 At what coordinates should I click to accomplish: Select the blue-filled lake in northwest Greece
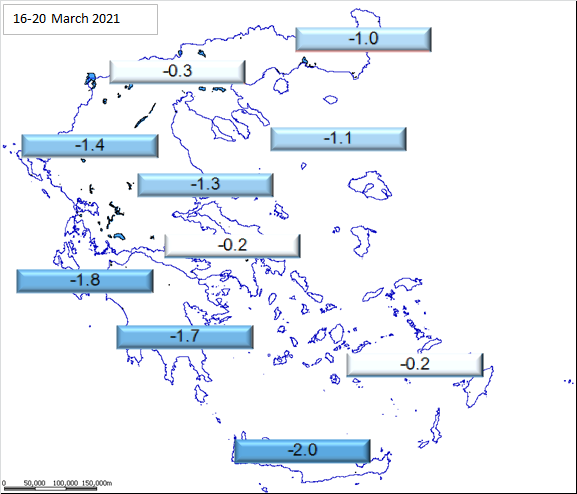(90, 80)
